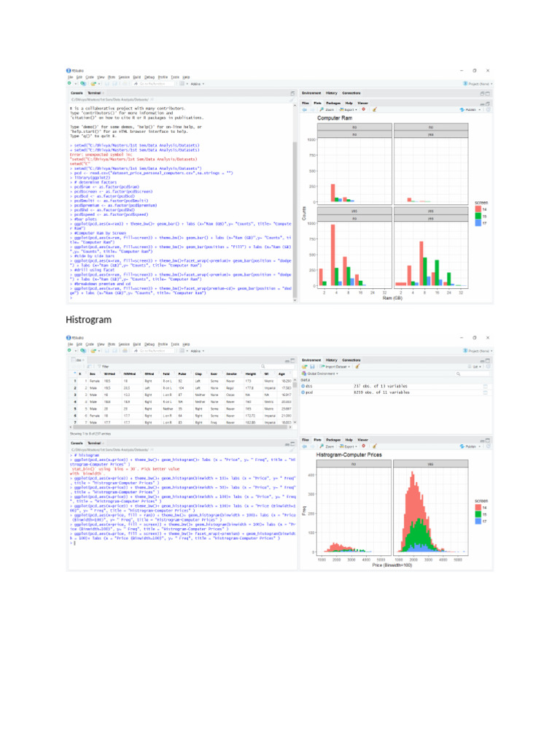560x747 pixels.
Task: Open Global Environment dropdown in histogram window
Action: click(321, 373)
